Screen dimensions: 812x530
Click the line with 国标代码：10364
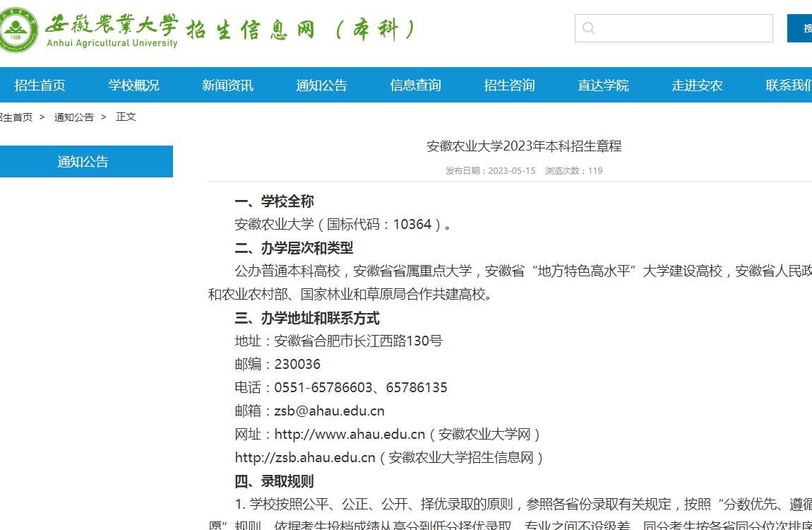click(x=343, y=224)
